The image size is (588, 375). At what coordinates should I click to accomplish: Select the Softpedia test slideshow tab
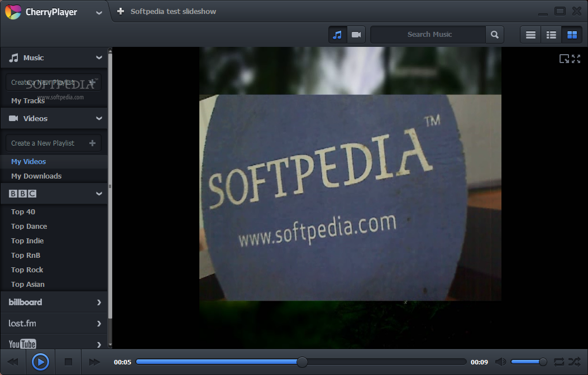tap(173, 11)
